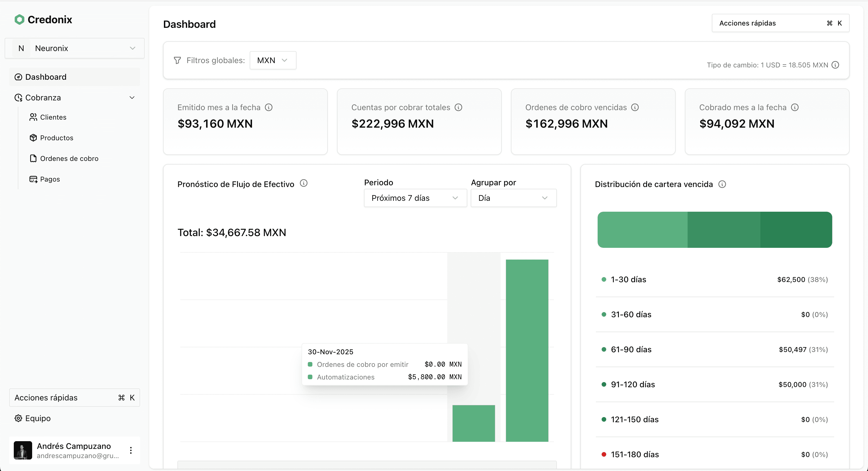Open the Pagos sidebar item
This screenshot has width=868, height=471.
[x=50, y=179]
